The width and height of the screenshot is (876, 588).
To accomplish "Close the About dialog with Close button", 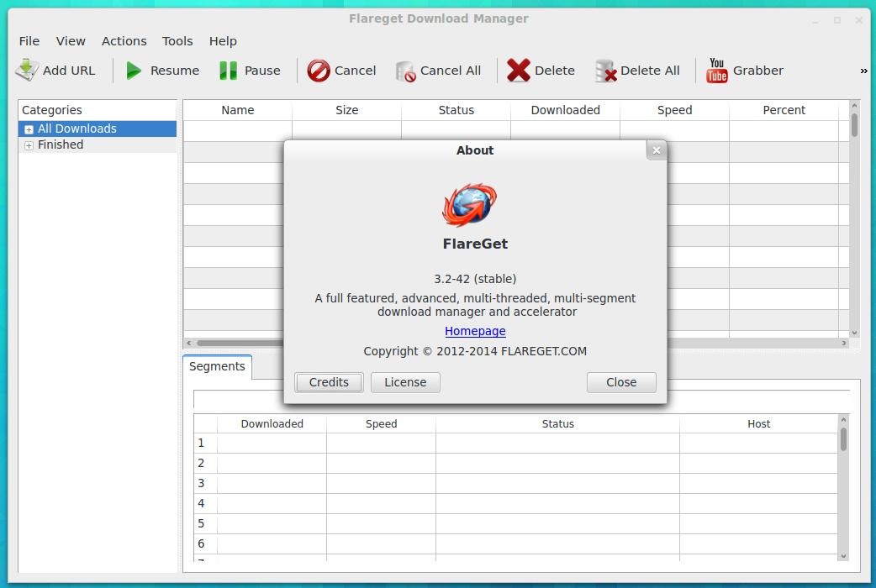I will 621,382.
